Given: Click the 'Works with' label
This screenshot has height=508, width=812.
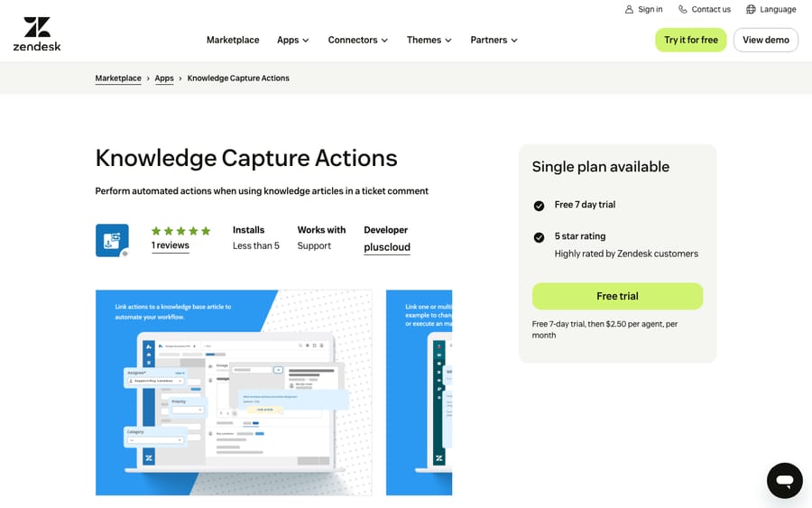Looking at the screenshot, I should (x=321, y=230).
